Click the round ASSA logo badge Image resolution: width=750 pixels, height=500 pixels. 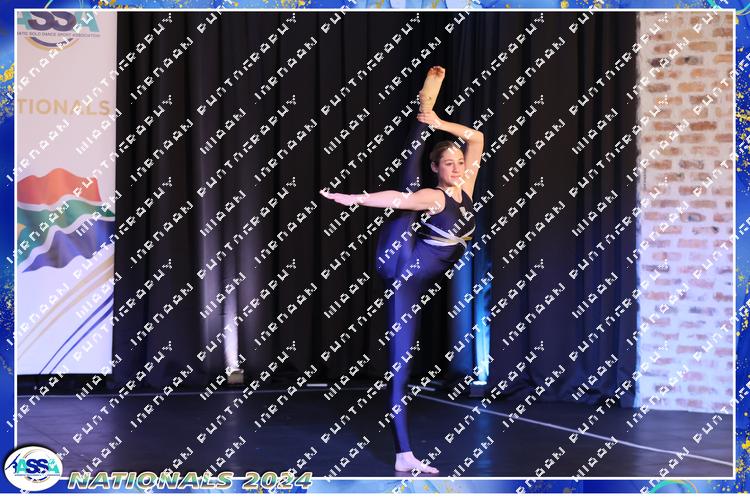[x=33, y=468]
